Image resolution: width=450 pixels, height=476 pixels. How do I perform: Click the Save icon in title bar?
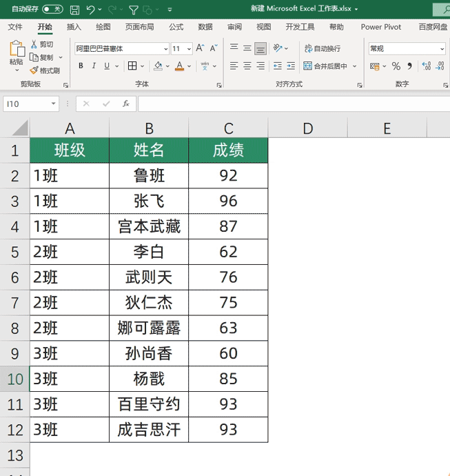pyautogui.click(x=74, y=10)
